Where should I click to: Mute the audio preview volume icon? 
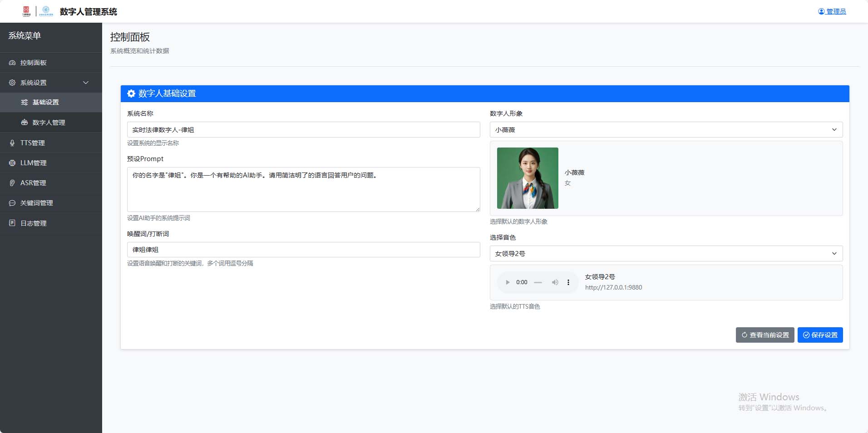555,282
